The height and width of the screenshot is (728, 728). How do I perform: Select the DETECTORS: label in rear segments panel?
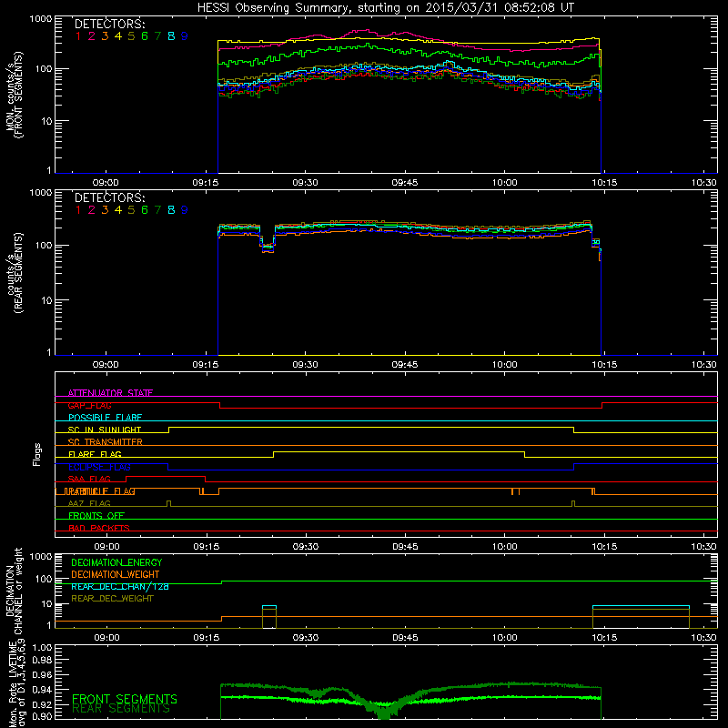click(109, 197)
